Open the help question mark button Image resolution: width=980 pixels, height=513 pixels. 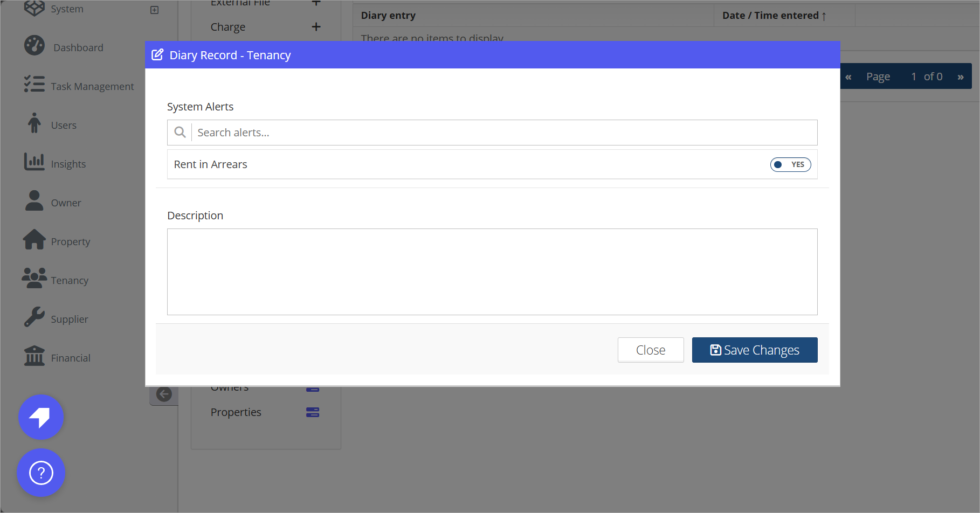point(41,473)
